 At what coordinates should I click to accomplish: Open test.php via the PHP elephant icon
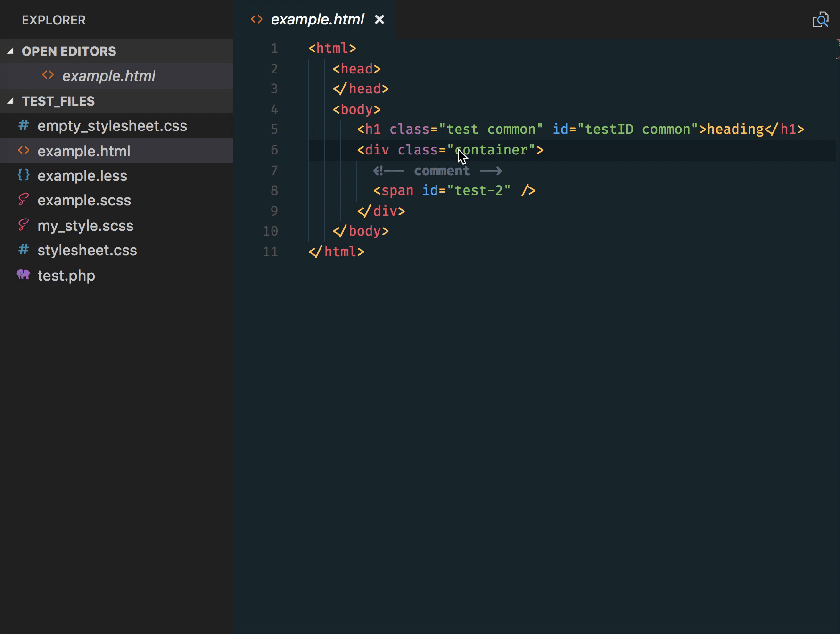coord(24,276)
